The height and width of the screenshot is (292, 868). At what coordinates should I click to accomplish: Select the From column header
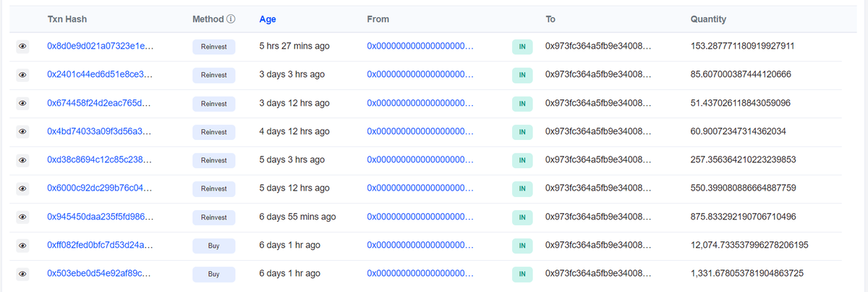(x=378, y=20)
